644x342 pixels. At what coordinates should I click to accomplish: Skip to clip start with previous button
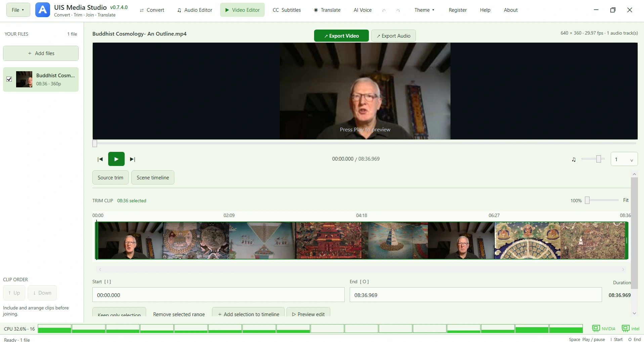click(x=100, y=159)
